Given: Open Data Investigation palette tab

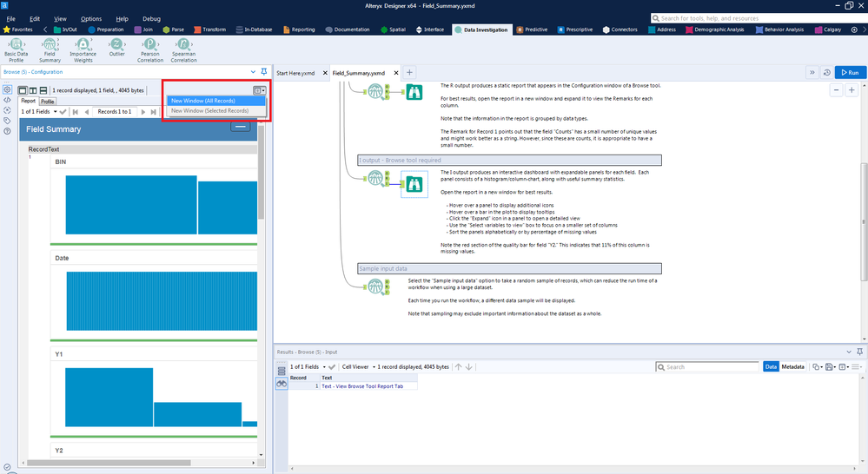Looking at the screenshot, I should click(481, 30).
